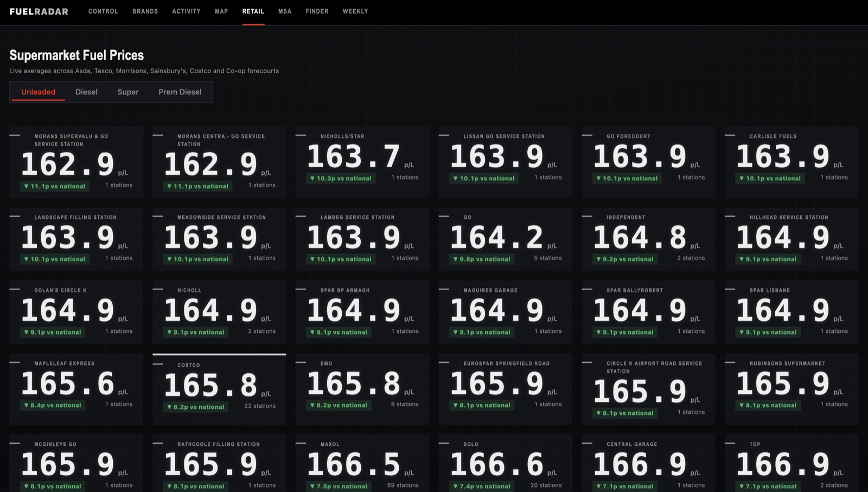Viewport: 868px width, 492px height.
Task: Select the Independent 164.8 card
Action: (648, 239)
